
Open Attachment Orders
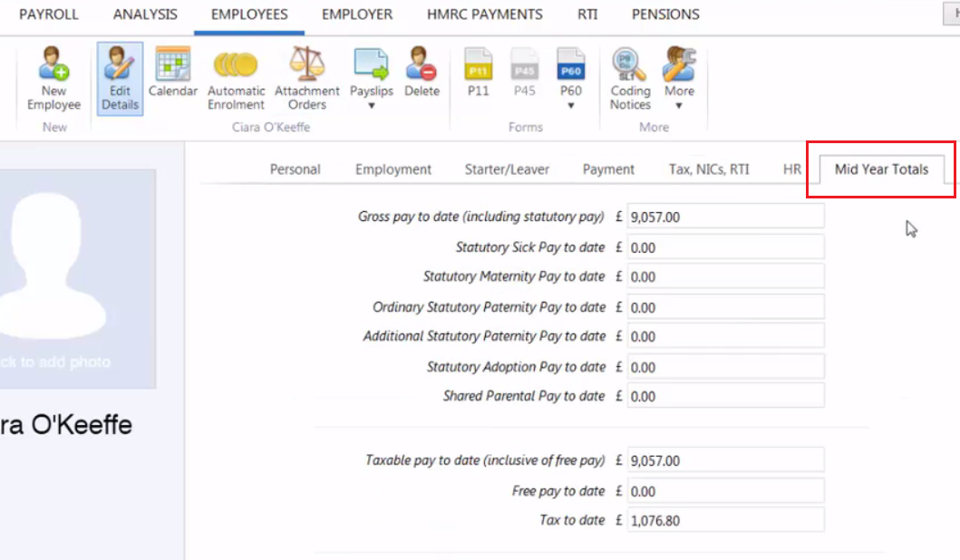click(306, 78)
